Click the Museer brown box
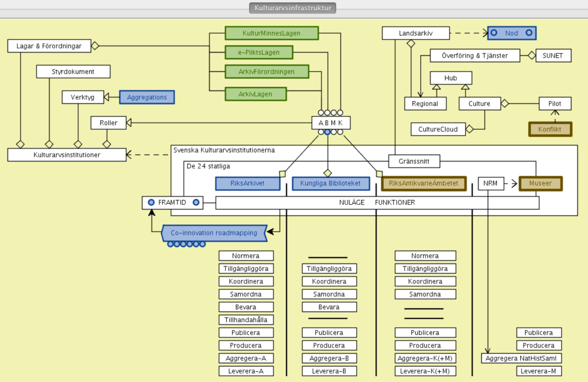The height and width of the screenshot is (382, 588). tap(540, 183)
